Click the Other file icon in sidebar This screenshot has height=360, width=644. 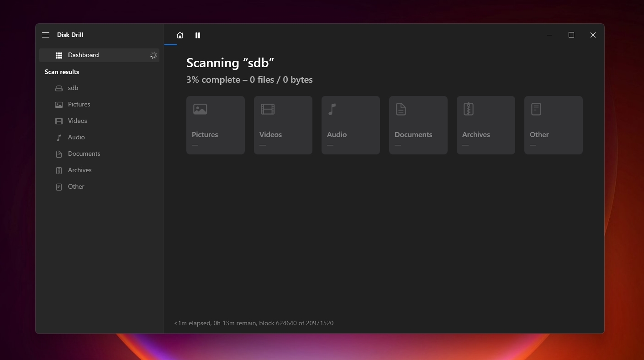coord(59,187)
